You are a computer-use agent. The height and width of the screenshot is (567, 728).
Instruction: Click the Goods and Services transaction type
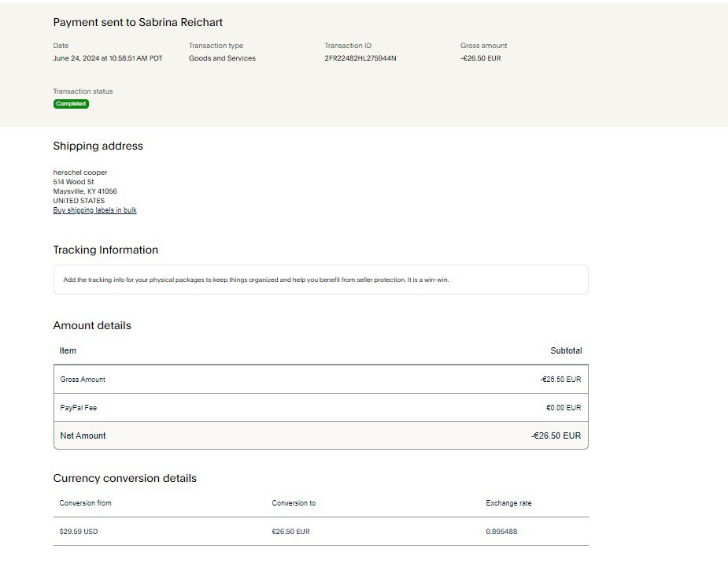[x=222, y=58]
